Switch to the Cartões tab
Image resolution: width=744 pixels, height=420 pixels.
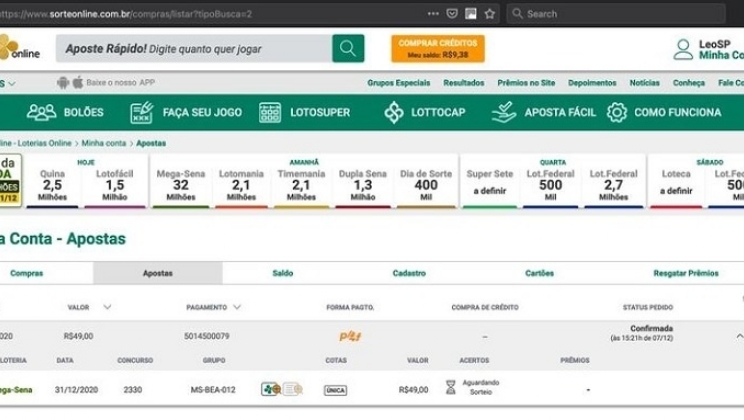pos(539,273)
